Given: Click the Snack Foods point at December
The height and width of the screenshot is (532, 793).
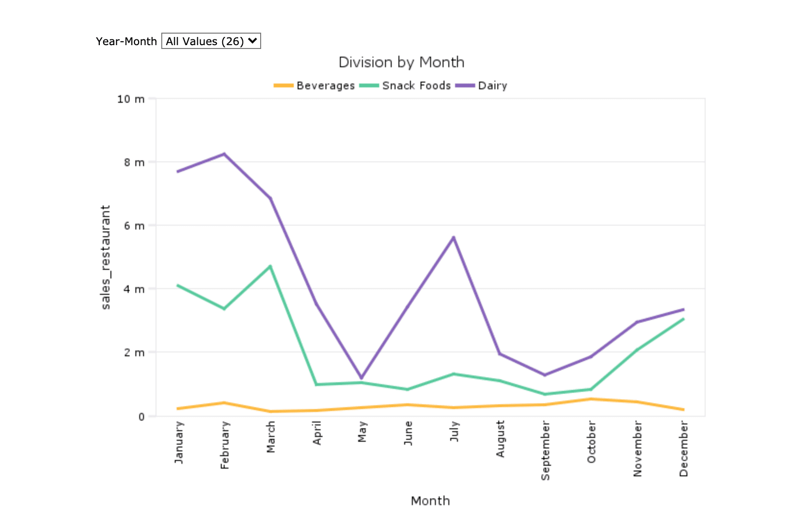Looking at the screenshot, I should tap(683, 319).
